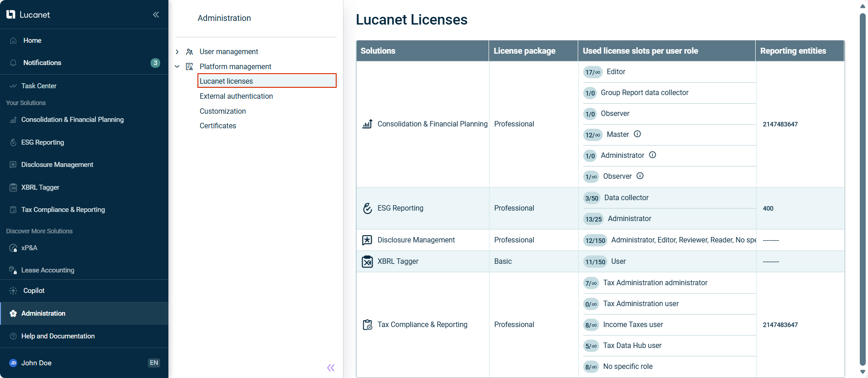Click the info icon next to Master role
The image size is (868, 378).
(x=637, y=134)
